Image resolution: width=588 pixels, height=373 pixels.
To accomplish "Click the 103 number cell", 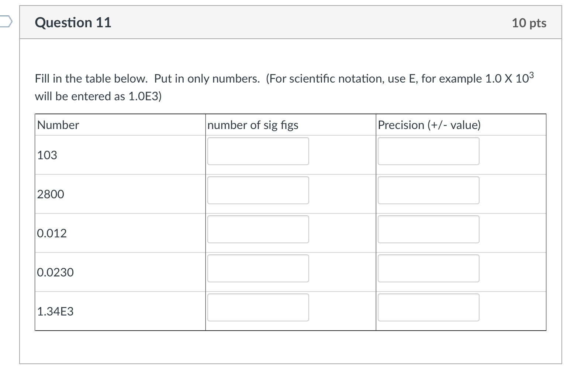I will (x=47, y=155).
